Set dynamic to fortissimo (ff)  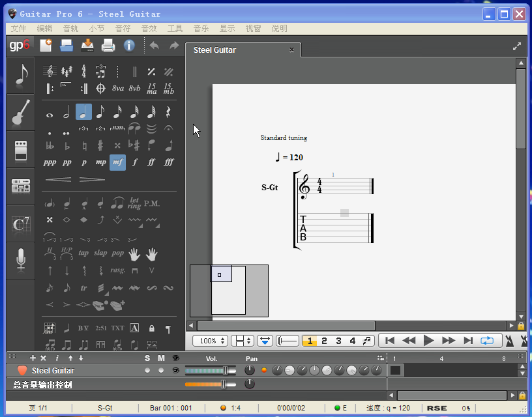tap(151, 162)
